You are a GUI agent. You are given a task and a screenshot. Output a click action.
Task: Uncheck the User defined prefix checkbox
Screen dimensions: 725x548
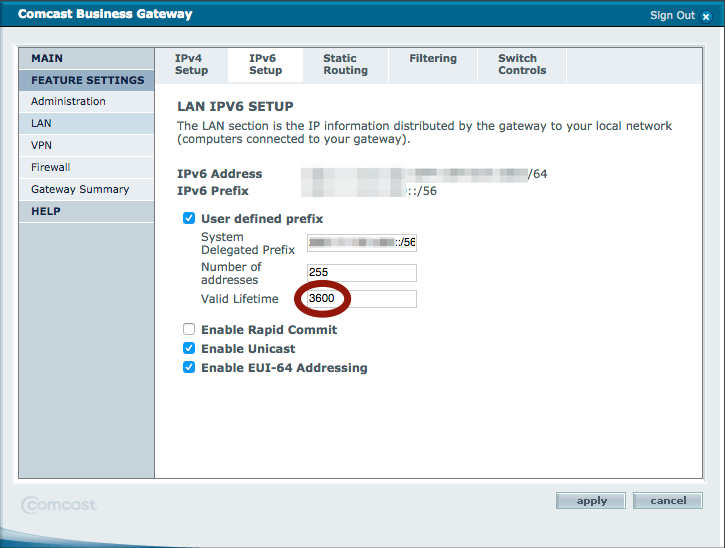(189, 219)
